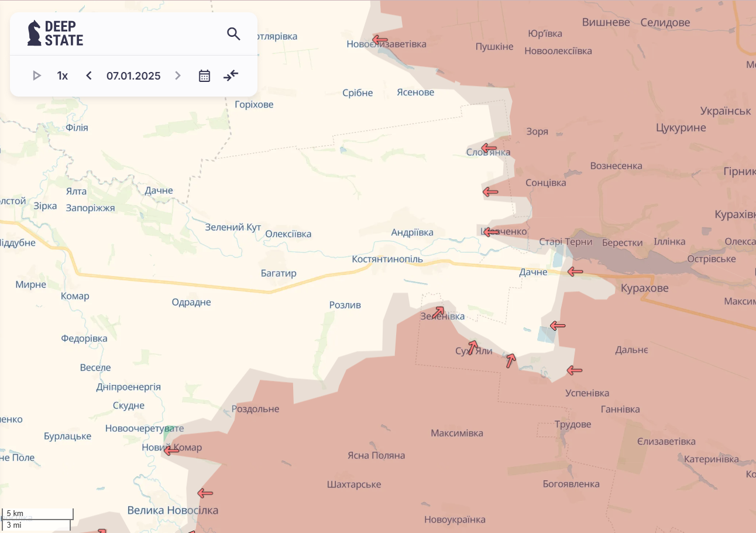The image size is (756, 533).
Task: Click the Старі Терни label
Action: [x=566, y=242]
